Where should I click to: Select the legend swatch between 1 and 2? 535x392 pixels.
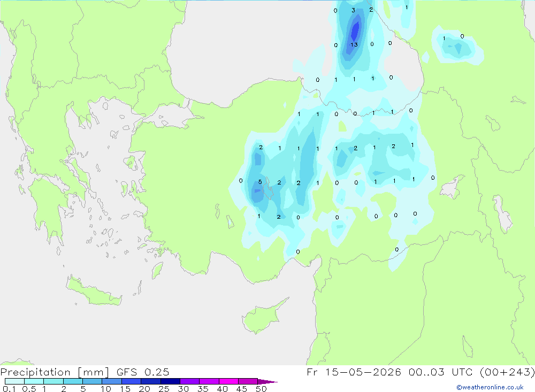click(x=53, y=381)
